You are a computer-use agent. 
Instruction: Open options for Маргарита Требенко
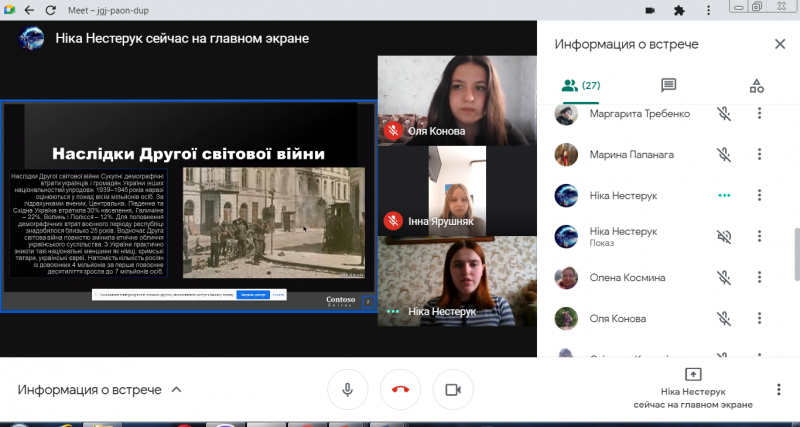click(x=759, y=113)
